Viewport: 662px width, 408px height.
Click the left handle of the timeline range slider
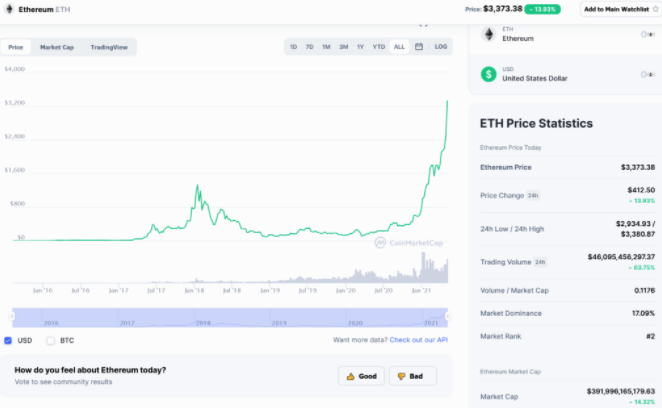point(14,317)
